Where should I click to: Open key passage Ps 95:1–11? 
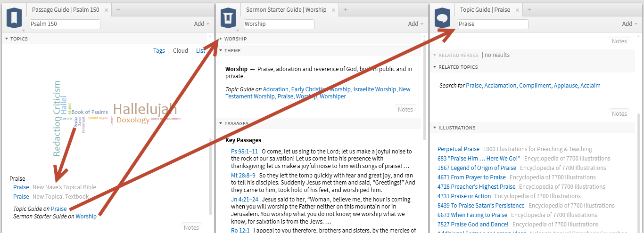click(245, 152)
